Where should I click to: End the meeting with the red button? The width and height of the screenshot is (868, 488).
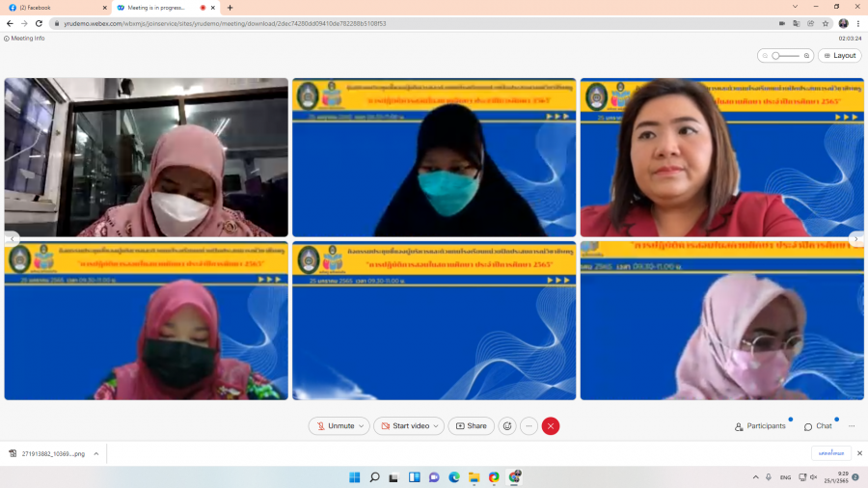551,426
